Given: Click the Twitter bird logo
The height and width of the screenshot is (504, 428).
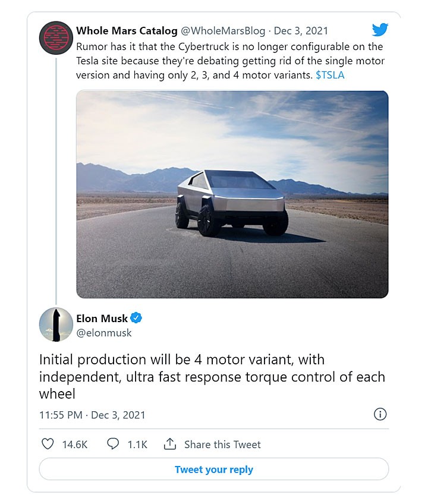Looking at the screenshot, I should 380,30.
